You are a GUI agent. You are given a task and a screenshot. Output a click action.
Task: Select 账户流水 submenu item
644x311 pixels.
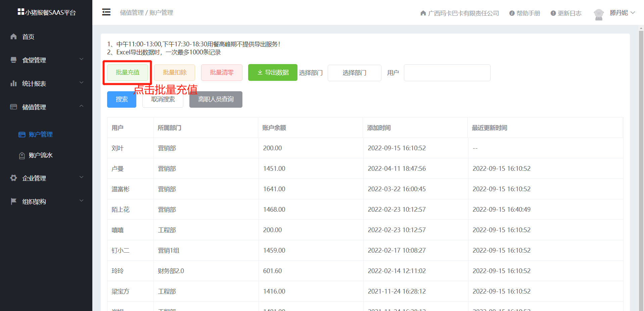(x=41, y=155)
